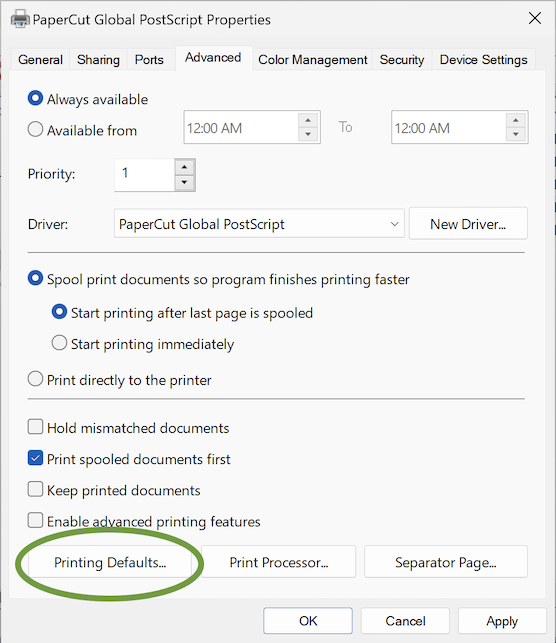Screen dimensions: 556x643
Task: Switch to the Device Settings tab
Action: (483, 60)
